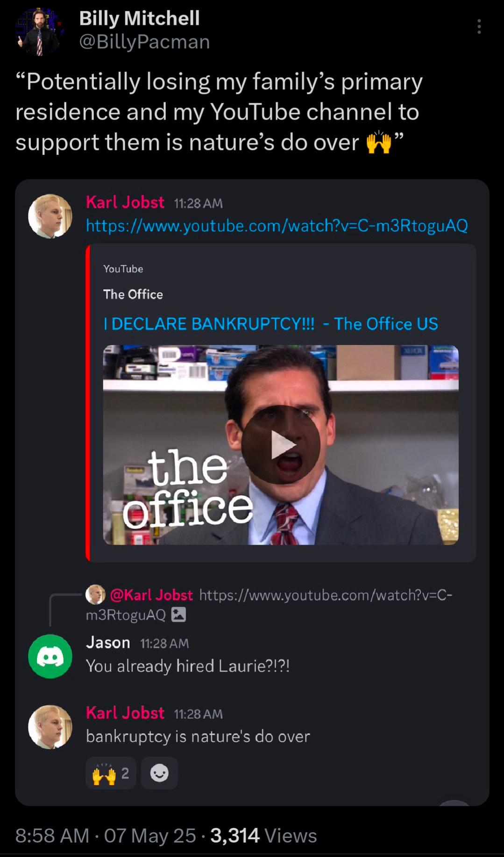Click the @Karl Jobst mention in reply
Viewport: 504px width, 857px height.
(151, 595)
